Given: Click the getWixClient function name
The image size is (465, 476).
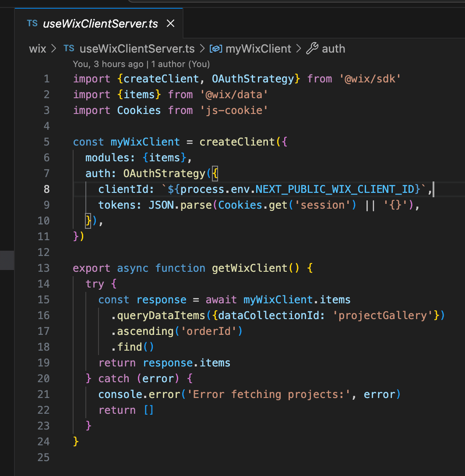Looking at the screenshot, I should [x=249, y=268].
